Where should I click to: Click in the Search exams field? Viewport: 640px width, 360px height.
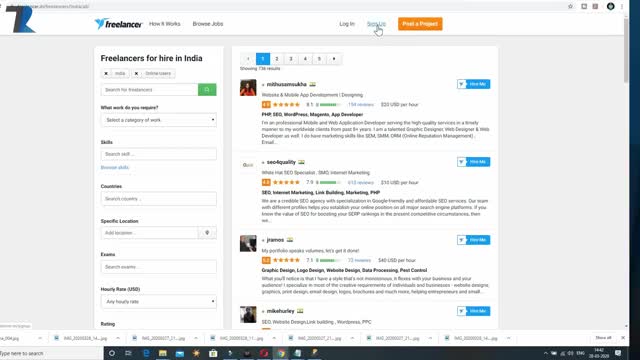pyautogui.click(x=159, y=267)
